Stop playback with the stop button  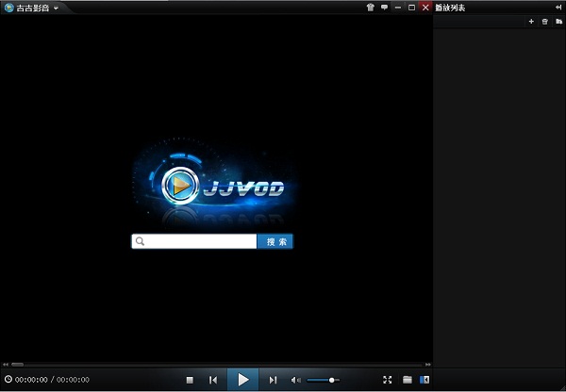tap(190, 380)
